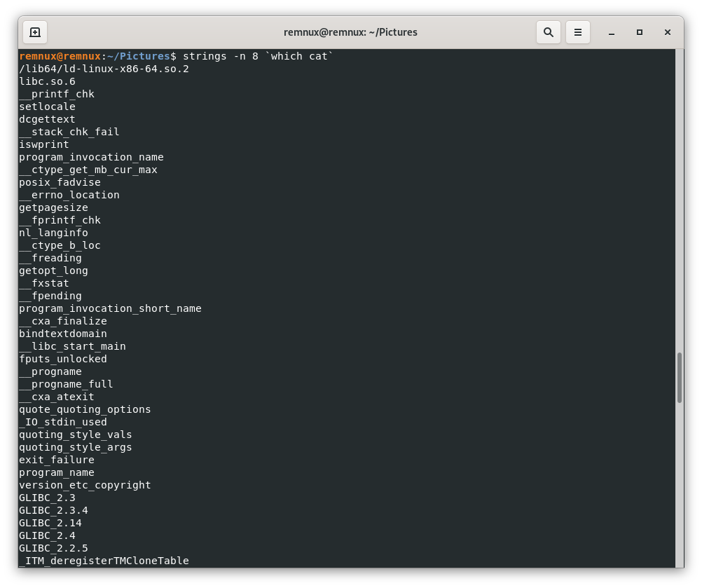Screen dimensions: 702x588
Task: Click the line iswprint
Action: tap(44, 144)
